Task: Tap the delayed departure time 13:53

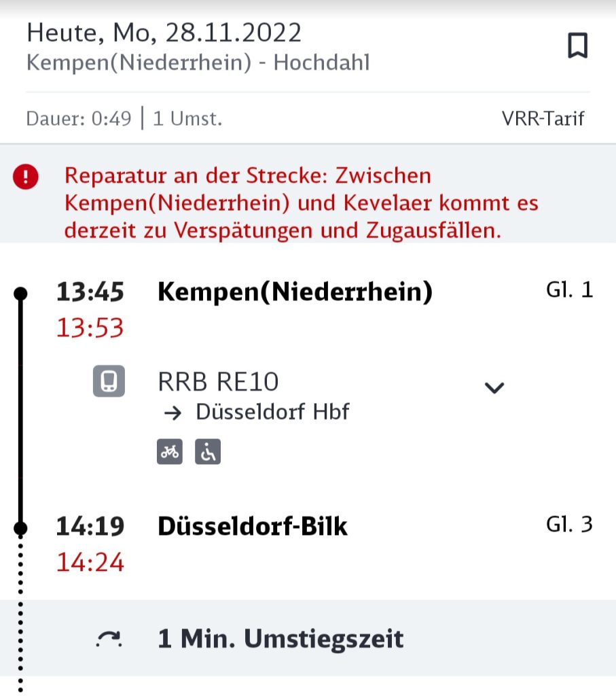Action: pos(90,328)
